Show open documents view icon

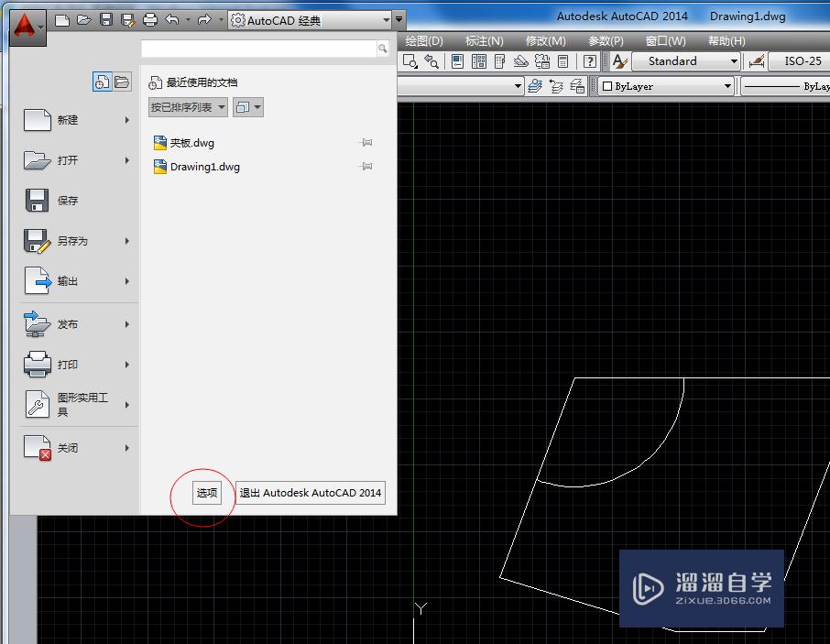pos(122,82)
